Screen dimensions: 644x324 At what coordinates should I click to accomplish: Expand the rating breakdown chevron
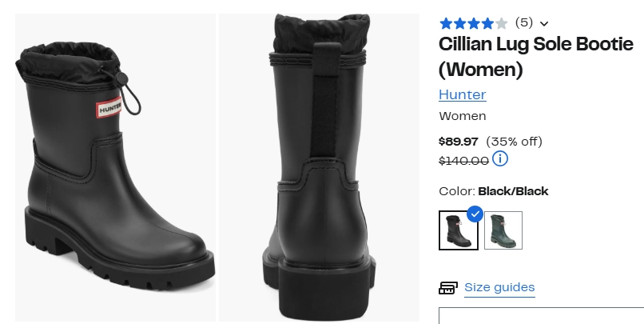[x=544, y=24]
